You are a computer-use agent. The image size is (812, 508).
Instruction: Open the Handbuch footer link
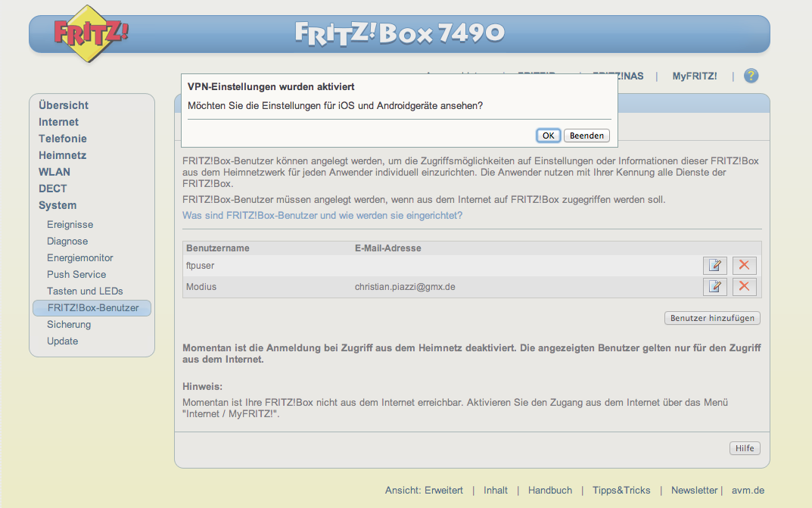click(x=550, y=491)
